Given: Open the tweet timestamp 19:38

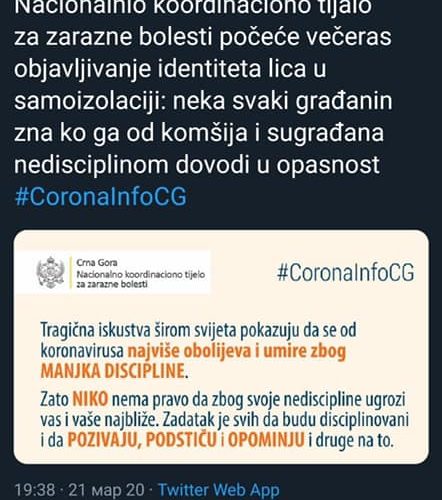Looking at the screenshot, I should (x=35, y=490).
